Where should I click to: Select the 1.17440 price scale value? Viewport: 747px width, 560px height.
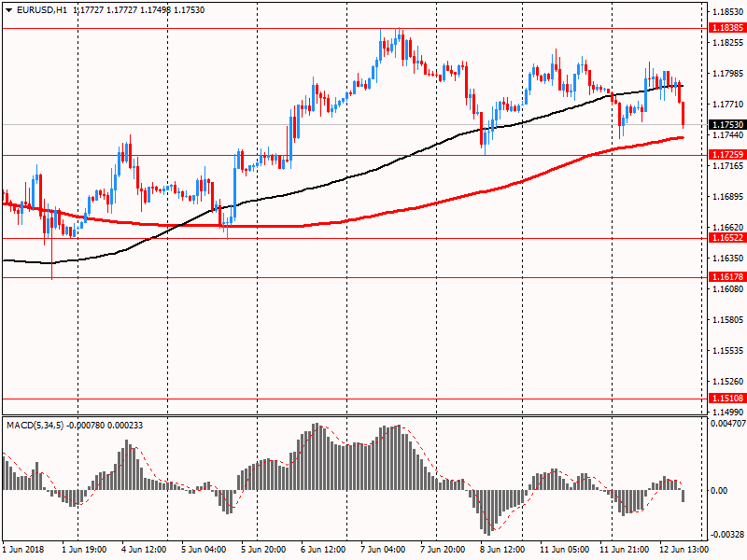[727, 135]
